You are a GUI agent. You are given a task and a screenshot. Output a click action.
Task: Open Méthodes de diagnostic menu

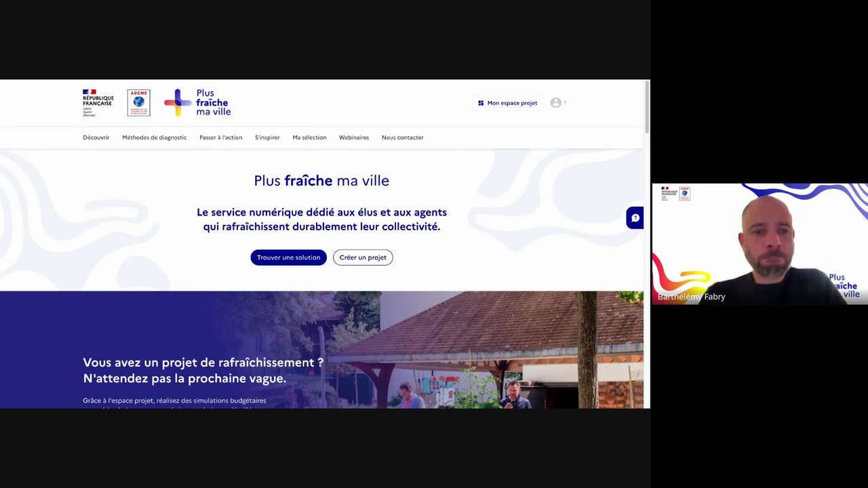pos(154,138)
